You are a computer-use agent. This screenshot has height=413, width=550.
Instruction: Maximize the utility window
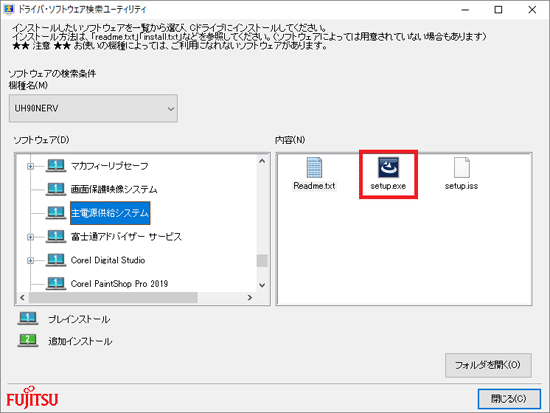498,10
